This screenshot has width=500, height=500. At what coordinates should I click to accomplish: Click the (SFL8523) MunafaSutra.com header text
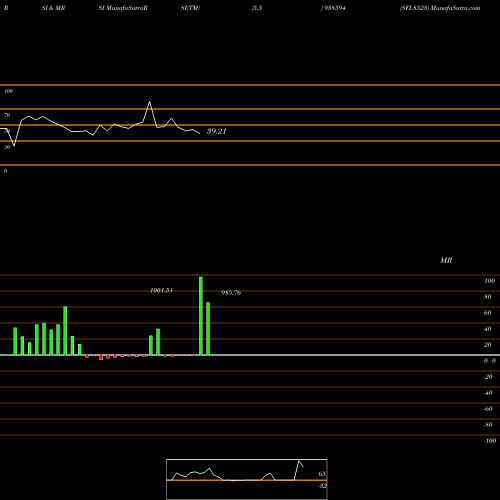[x=440, y=8]
